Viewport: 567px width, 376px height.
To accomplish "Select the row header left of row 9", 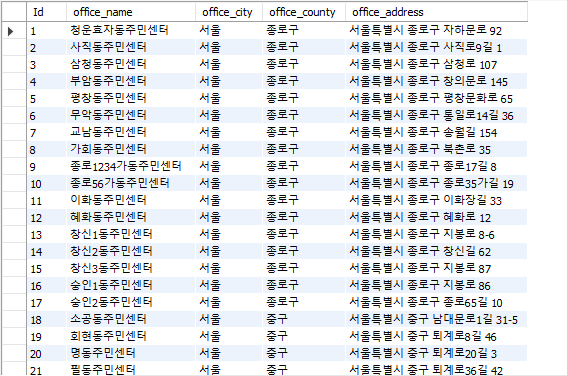I will click(x=14, y=166).
